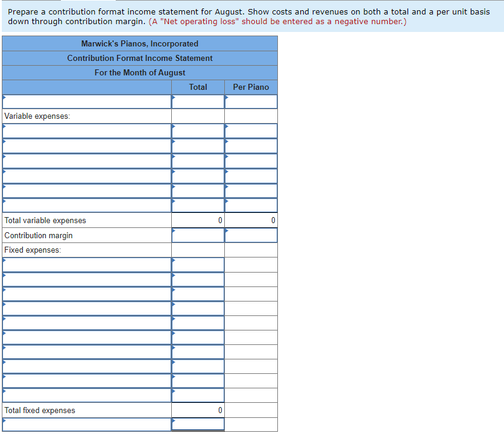Open the seventh fixed expense label dropdown
This screenshot has width=504, height=436.
pos(87,352)
